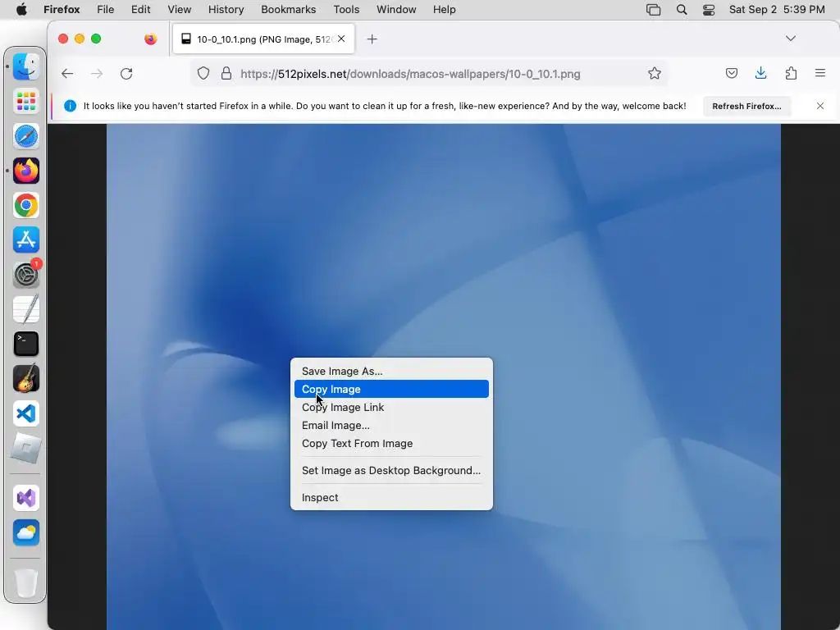Open the Tools menu
Viewport: 840px width, 630px height.
[346, 10]
